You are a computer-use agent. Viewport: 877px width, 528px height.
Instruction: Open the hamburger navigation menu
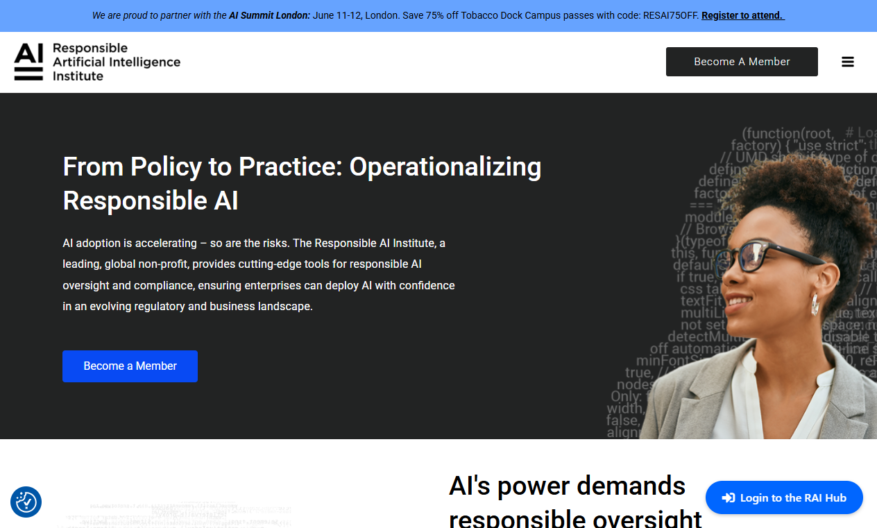coord(847,62)
